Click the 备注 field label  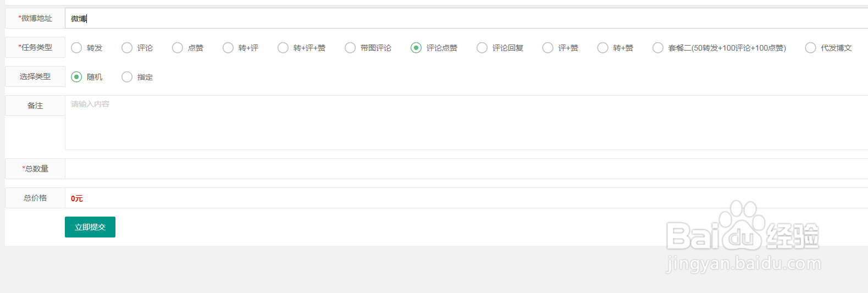[x=35, y=106]
